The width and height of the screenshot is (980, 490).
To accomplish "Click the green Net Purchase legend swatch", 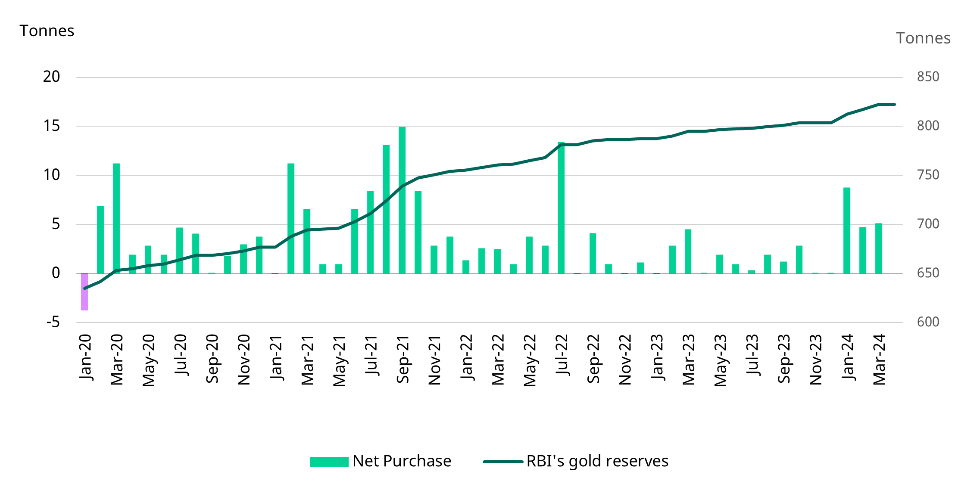I will click(x=330, y=461).
